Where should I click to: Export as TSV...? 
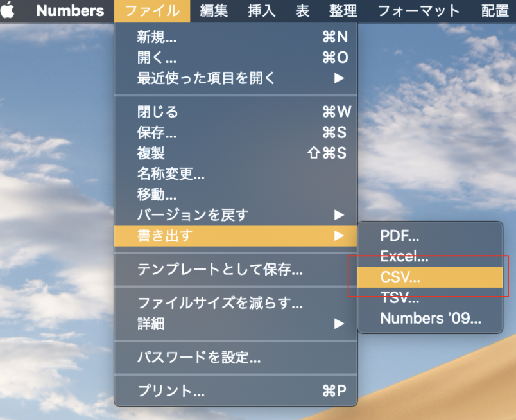(x=430, y=297)
